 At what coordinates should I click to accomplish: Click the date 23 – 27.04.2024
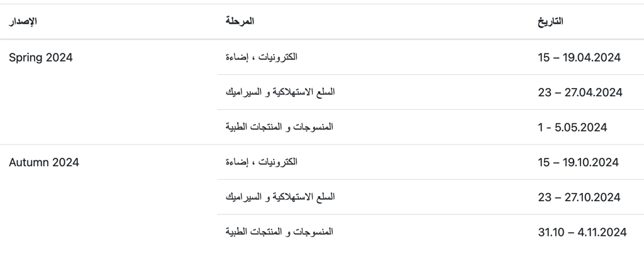(580, 92)
